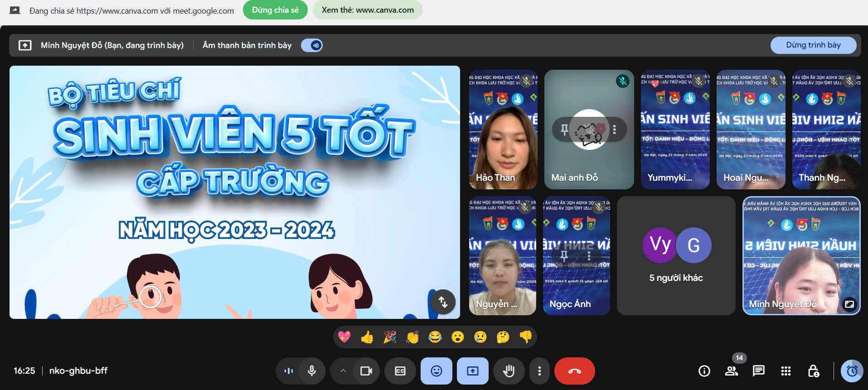Open the activities grid icon

click(x=786, y=371)
